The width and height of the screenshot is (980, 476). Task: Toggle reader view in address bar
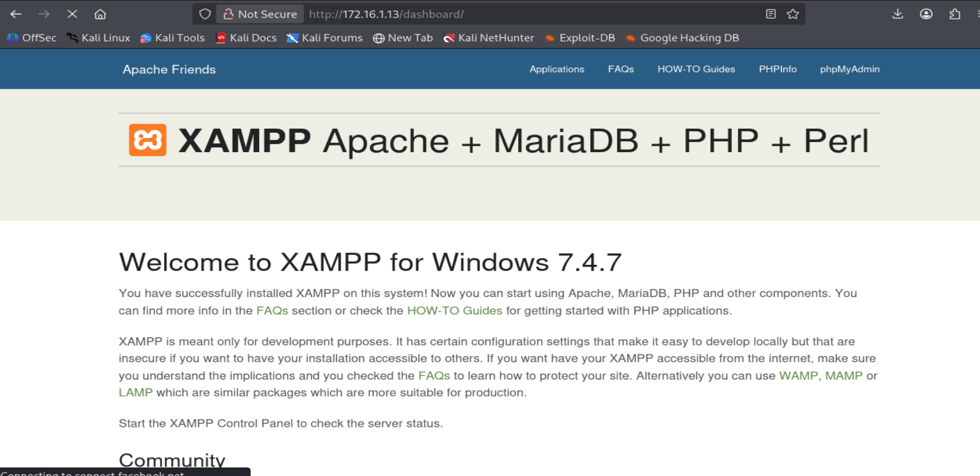pos(771,14)
